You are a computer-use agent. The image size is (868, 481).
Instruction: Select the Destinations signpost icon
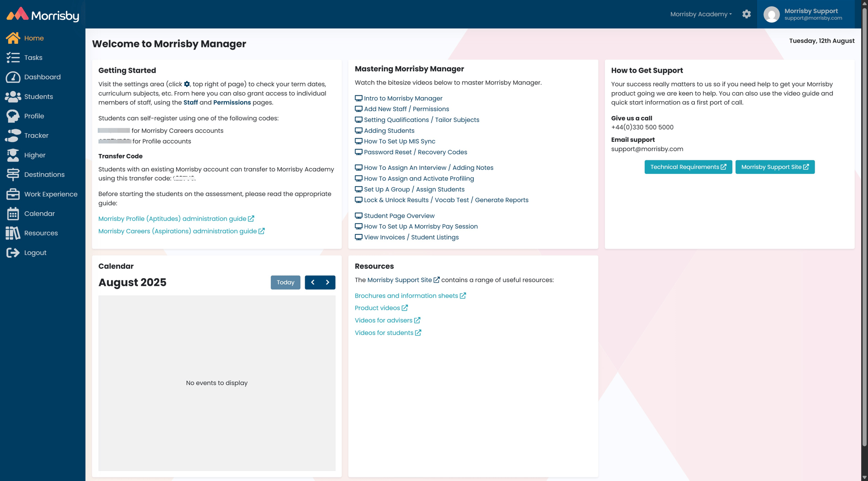[13, 174]
